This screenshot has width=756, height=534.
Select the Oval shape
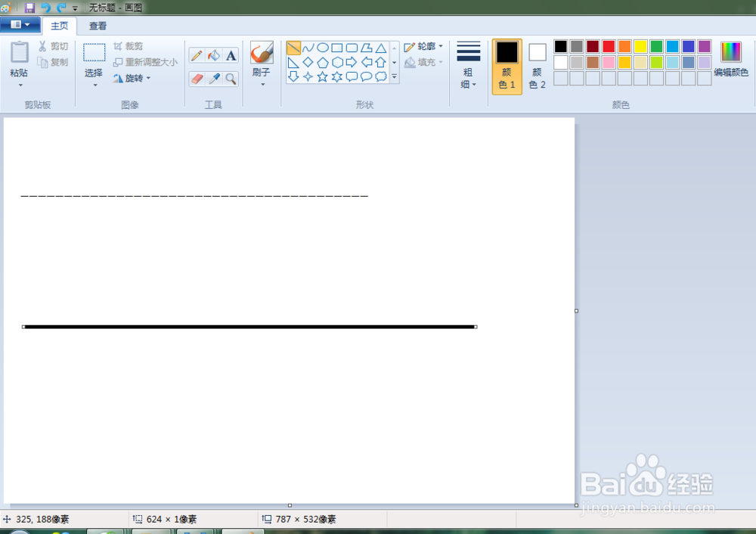point(323,48)
